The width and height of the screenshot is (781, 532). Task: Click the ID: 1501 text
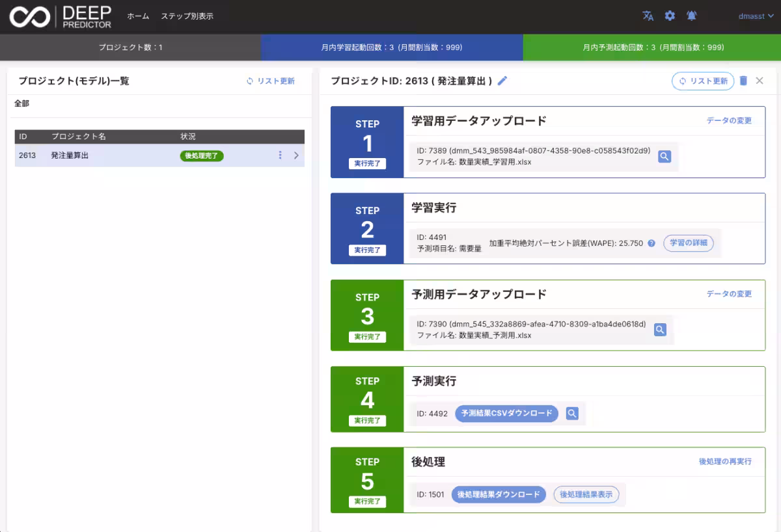point(430,495)
